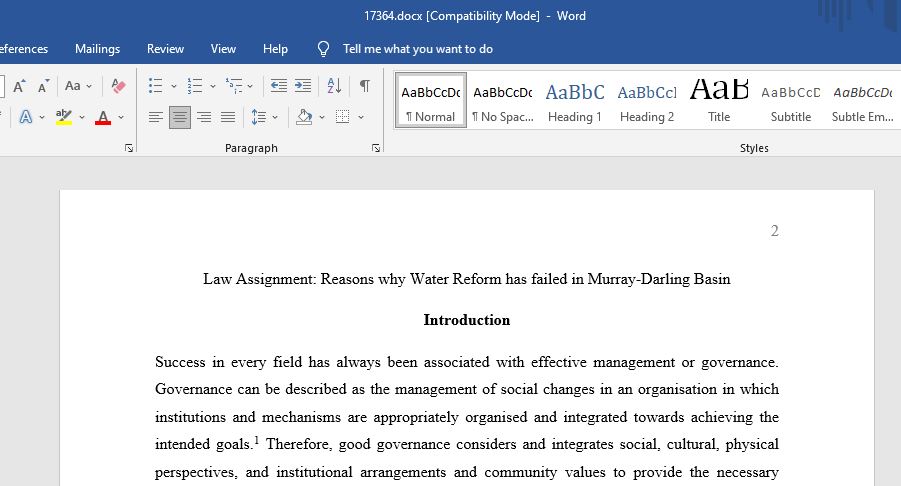Viewport: 901px width, 486px height.
Task: Create a multilevel list
Action: [234, 86]
